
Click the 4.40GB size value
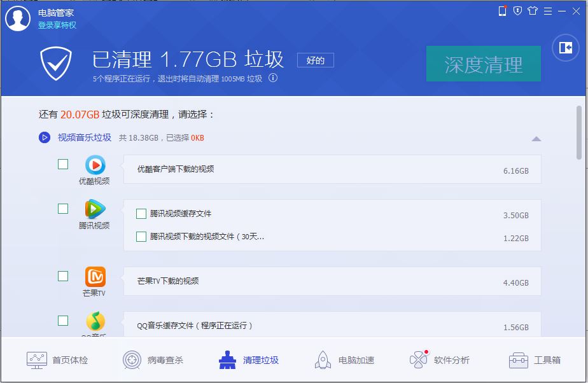pyautogui.click(x=515, y=283)
